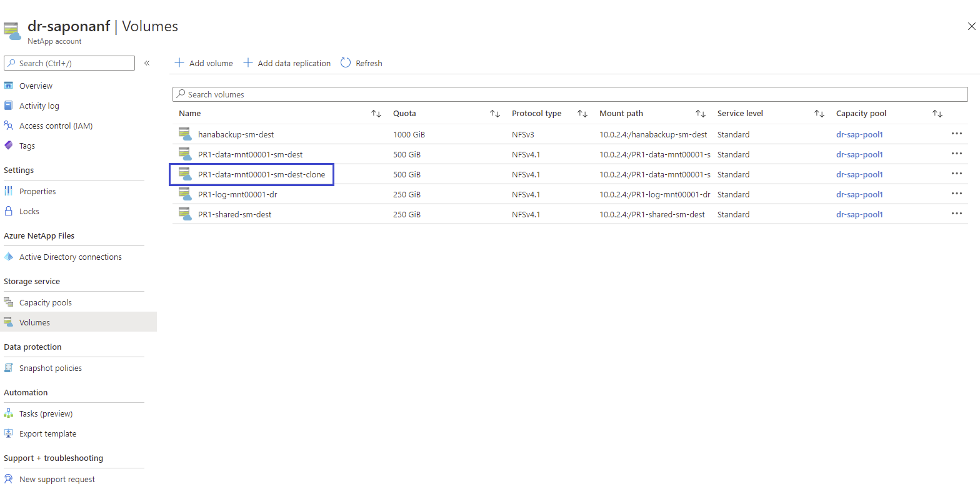Image resolution: width=980 pixels, height=489 pixels.
Task: Go to Capacity pools in sidebar
Action: 45,302
